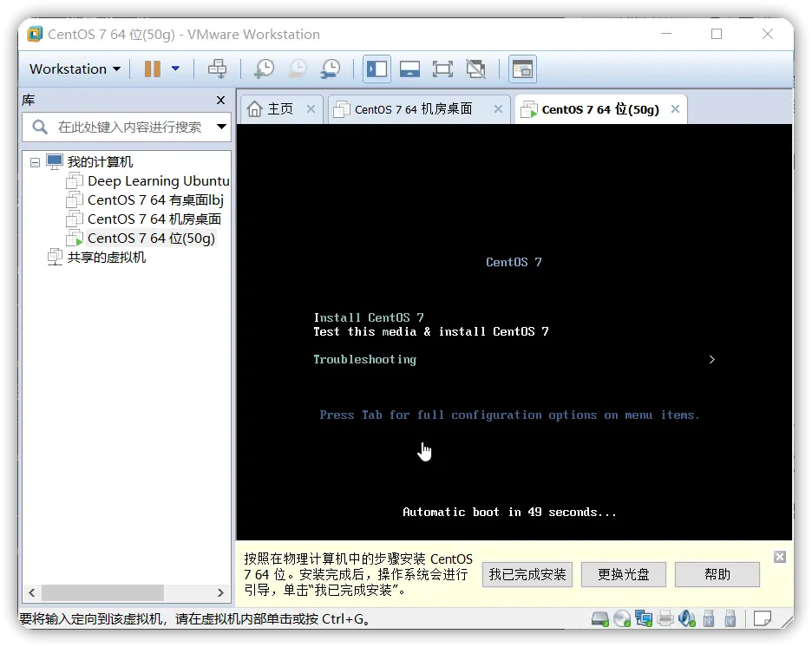The image size is (812, 647).
Task: Open the message log note icon
Action: pos(763,618)
